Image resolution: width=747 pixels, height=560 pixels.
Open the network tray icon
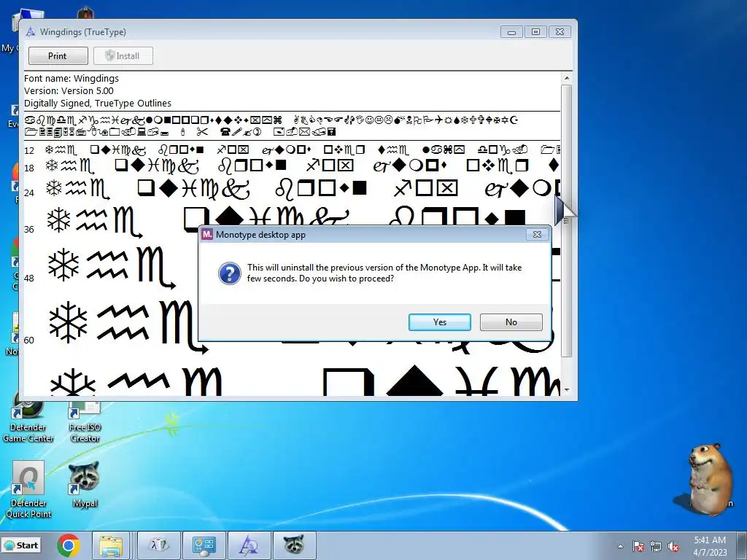656,546
